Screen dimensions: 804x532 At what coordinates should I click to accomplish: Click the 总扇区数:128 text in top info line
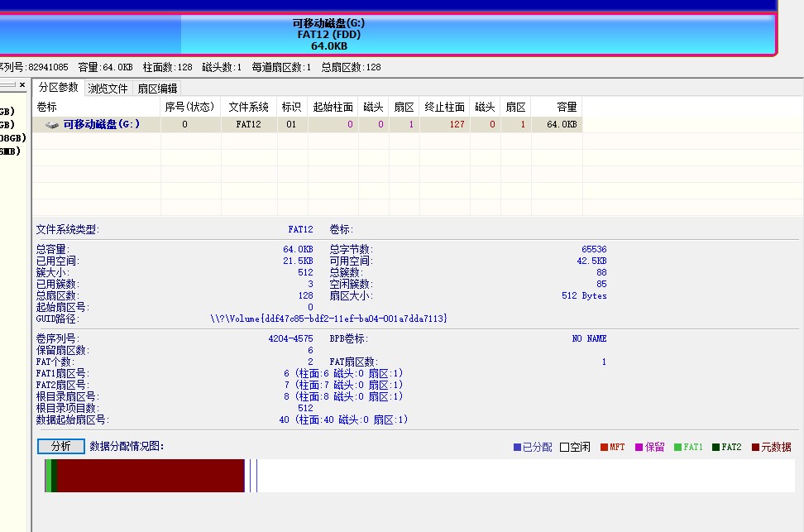(352, 67)
